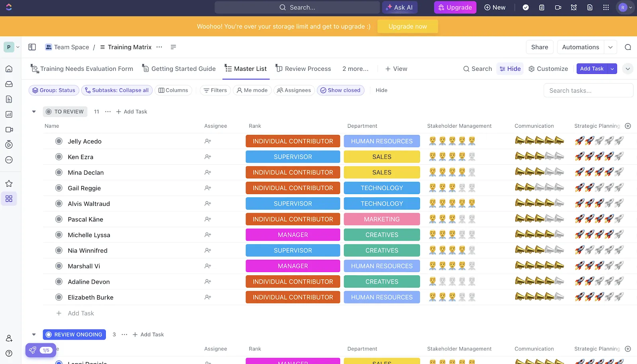Toggle status circle for Pascal Kāne
The image size is (637, 364).
(59, 219)
